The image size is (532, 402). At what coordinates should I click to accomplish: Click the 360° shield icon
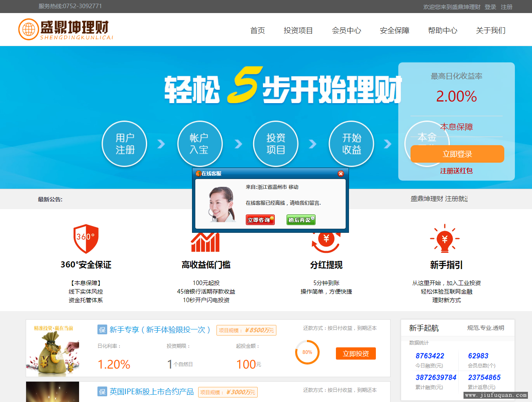coord(86,239)
